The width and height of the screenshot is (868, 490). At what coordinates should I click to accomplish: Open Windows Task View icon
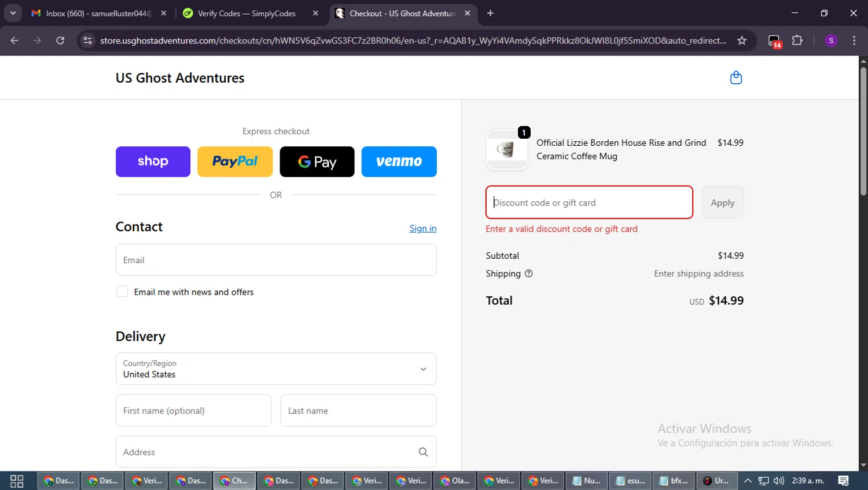coord(17,481)
